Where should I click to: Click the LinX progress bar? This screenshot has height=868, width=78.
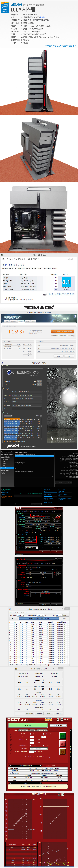[39, 619]
